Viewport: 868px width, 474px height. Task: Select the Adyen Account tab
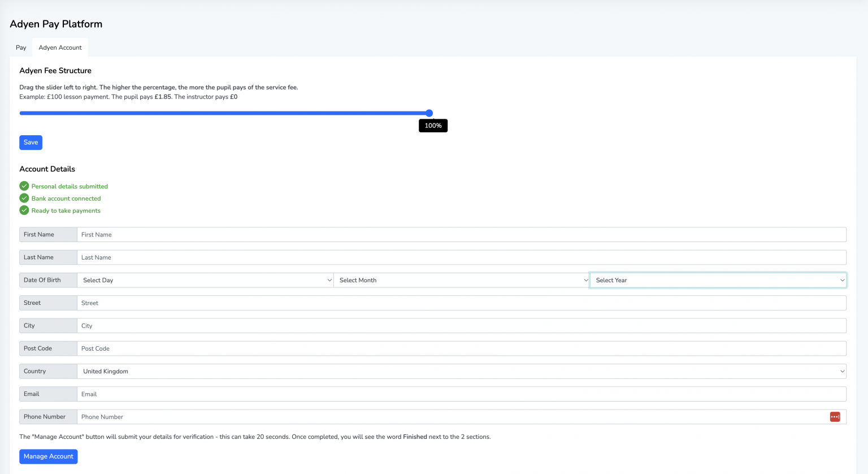[x=60, y=48]
